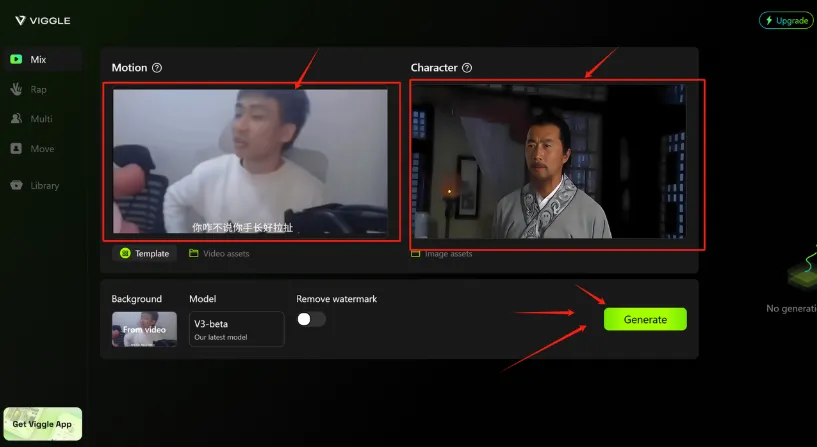Toggle the Remove watermark switch
The height and width of the screenshot is (447, 817).
(311, 319)
